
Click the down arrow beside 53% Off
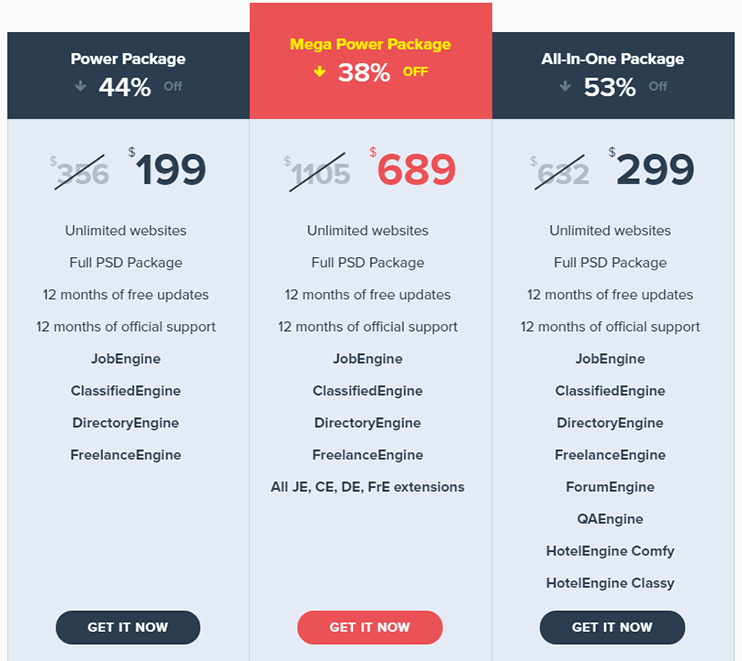click(x=565, y=86)
